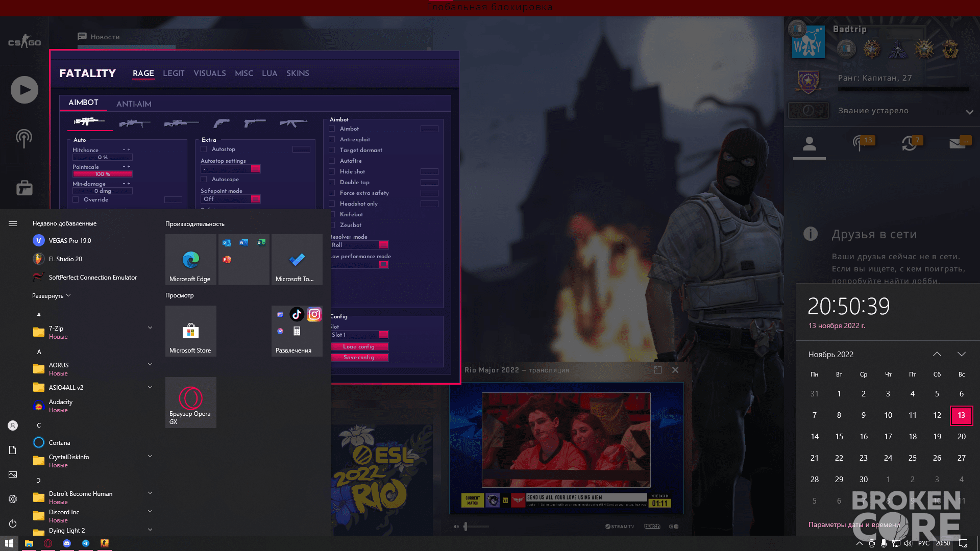980x551 pixels.
Task: Adjust the stream volume slider
Action: 476,527
